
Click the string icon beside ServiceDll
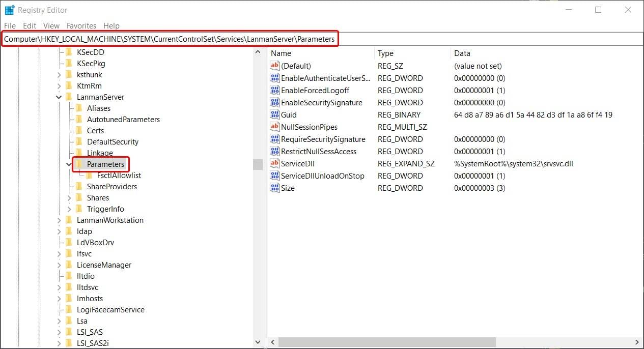274,163
